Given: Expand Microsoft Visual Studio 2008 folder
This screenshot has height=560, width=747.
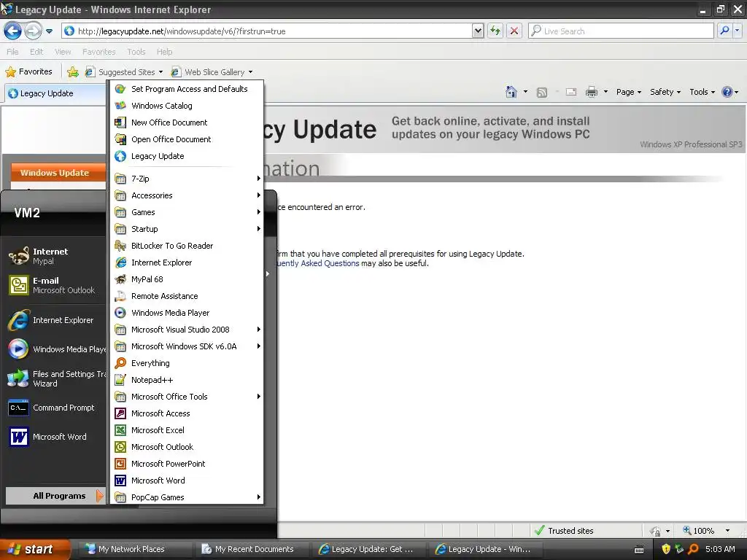Looking at the screenshot, I should click(x=187, y=330).
